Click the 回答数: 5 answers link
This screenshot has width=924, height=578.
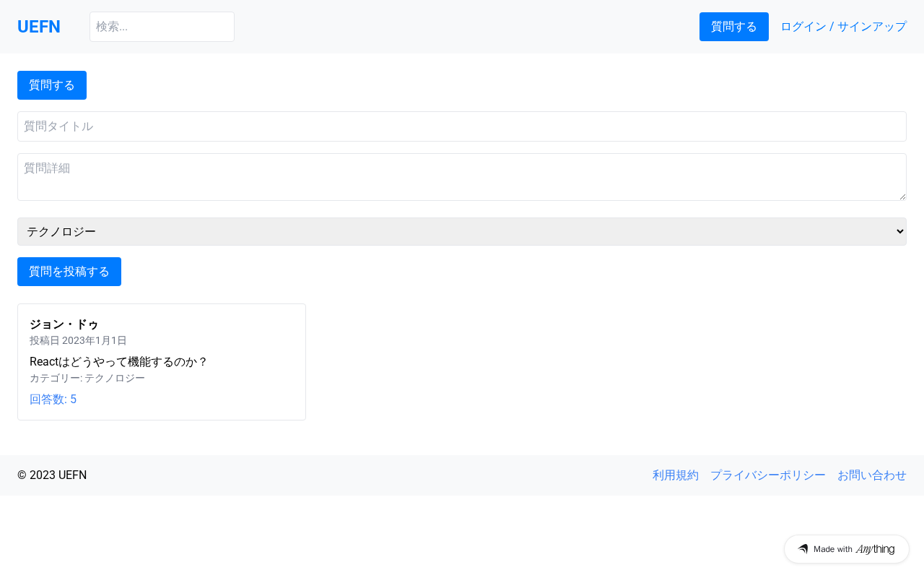coord(53,400)
